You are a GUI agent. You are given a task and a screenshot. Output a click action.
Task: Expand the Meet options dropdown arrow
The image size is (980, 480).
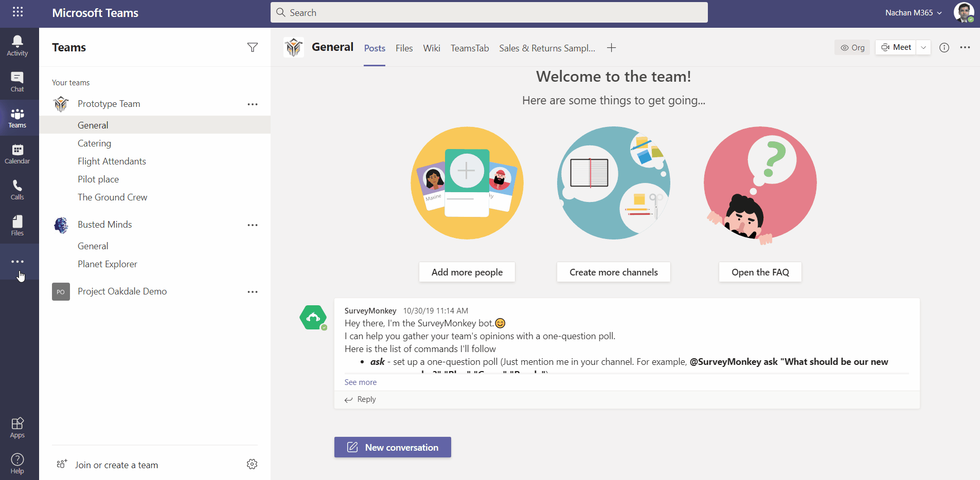pyautogui.click(x=923, y=47)
